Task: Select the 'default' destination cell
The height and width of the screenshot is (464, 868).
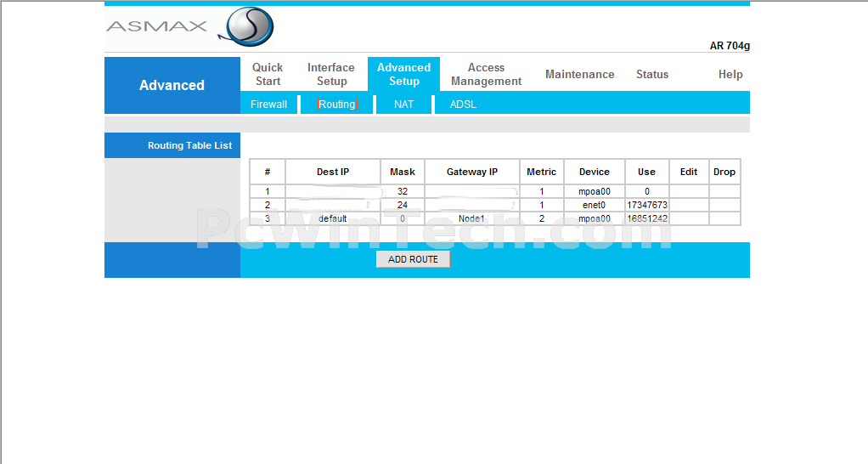Action: (x=333, y=218)
